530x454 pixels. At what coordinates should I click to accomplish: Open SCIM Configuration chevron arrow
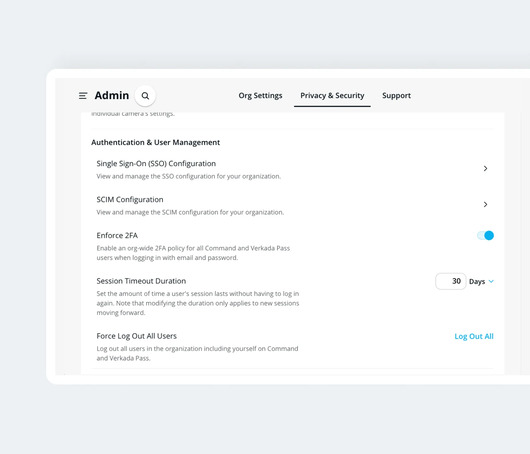485,204
